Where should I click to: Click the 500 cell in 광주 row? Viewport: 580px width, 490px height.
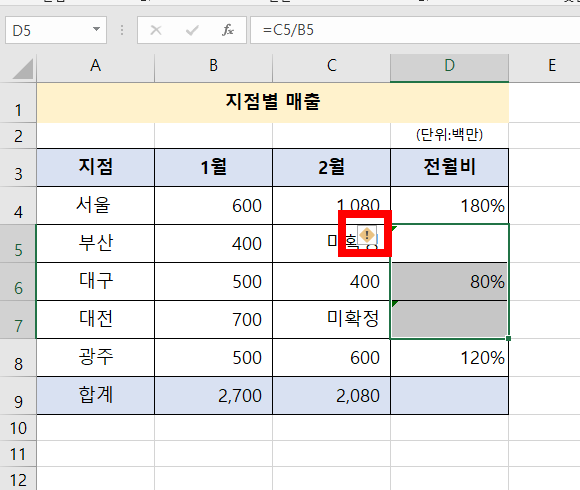click(213, 358)
